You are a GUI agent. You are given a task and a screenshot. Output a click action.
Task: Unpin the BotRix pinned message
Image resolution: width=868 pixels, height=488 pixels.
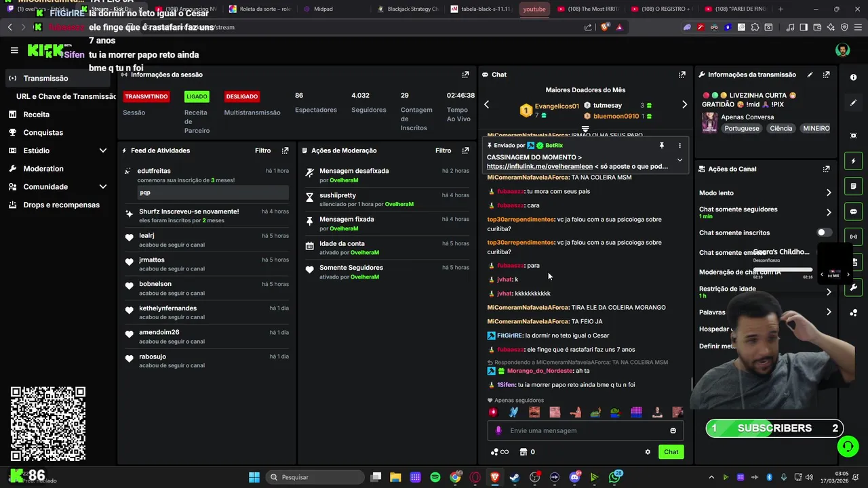click(x=661, y=145)
